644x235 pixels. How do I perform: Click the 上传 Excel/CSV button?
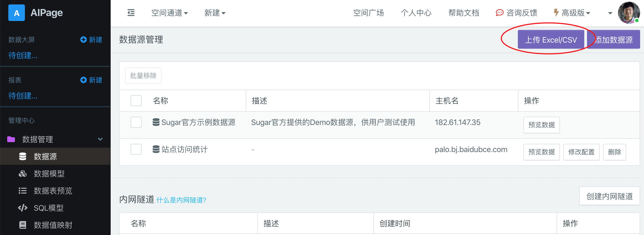click(551, 40)
